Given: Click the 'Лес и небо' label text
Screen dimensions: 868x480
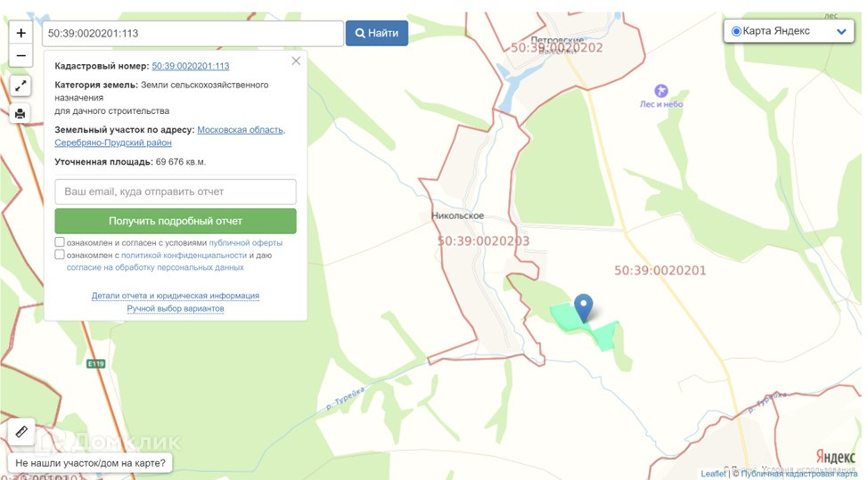Looking at the screenshot, I should point(661,104).
